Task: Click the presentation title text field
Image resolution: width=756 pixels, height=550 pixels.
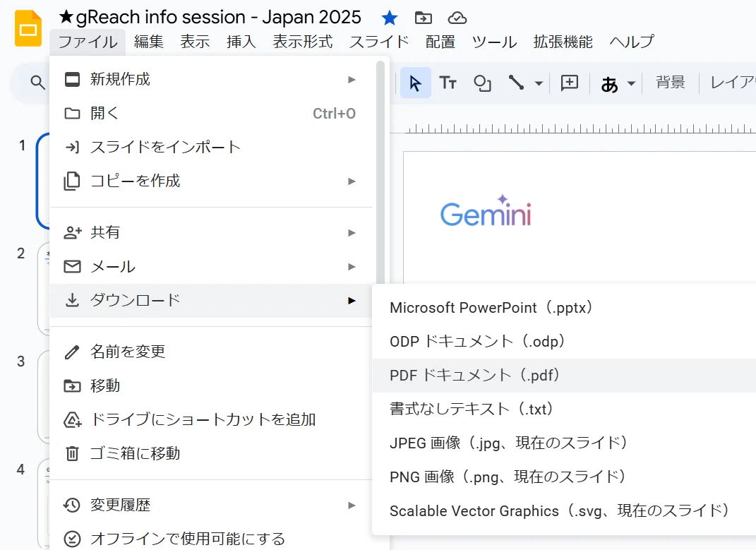Action: (x=209, y=18)
